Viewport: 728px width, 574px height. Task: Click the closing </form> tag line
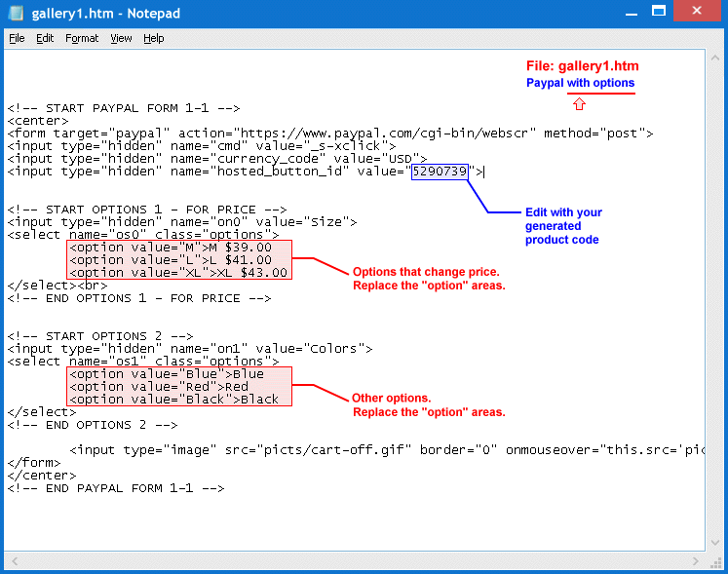pyautogui.click(x=34, y=463)
